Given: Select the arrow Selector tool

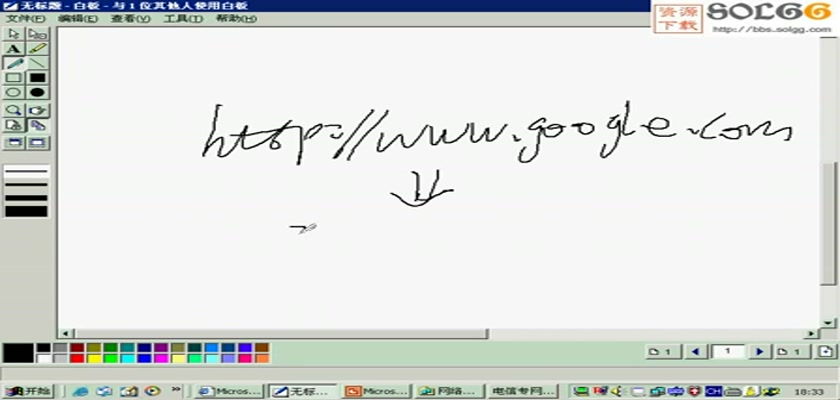Looking at the screenshot, I should (x=14, y=34).
